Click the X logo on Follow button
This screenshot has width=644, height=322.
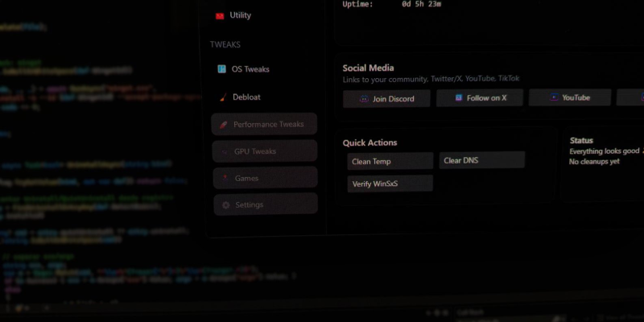pos(458,98)
